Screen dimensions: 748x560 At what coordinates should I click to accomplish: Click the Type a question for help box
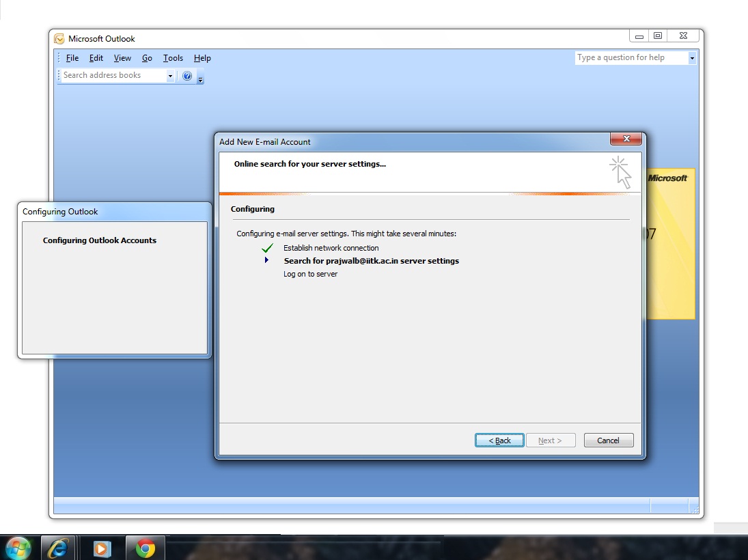coord(631,57)
